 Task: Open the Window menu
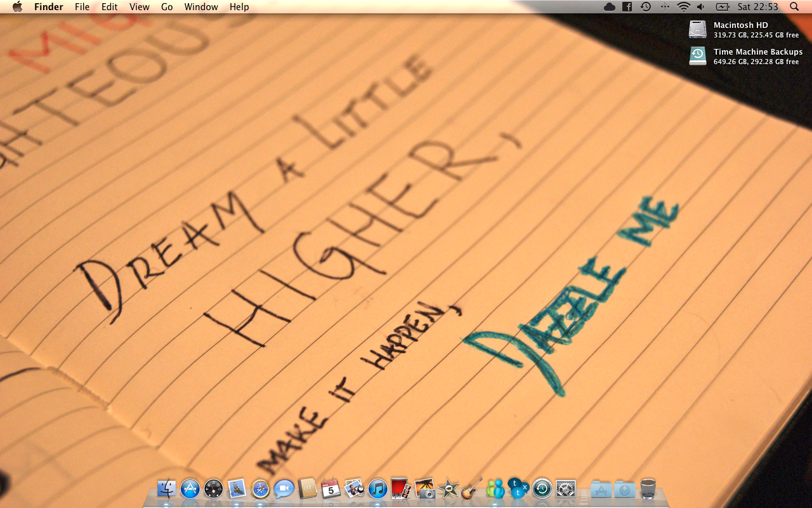pyautogui.click(x=201, y=7)
